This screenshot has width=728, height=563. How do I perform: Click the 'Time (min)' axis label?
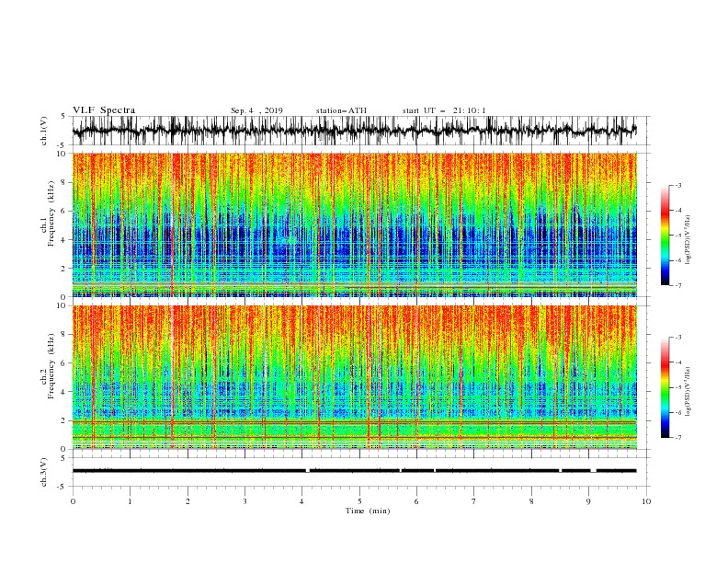click(x=368, y=511)
